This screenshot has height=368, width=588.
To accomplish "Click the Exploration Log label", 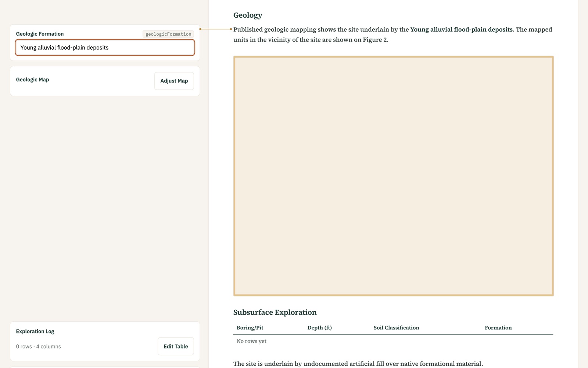I will [x=35, y=331].
